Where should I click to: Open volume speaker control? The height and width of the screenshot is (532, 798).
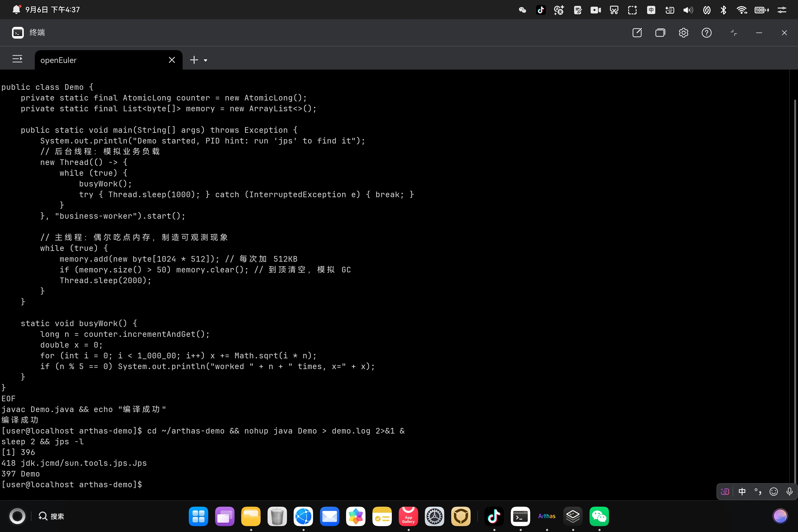tap(688, 10)
